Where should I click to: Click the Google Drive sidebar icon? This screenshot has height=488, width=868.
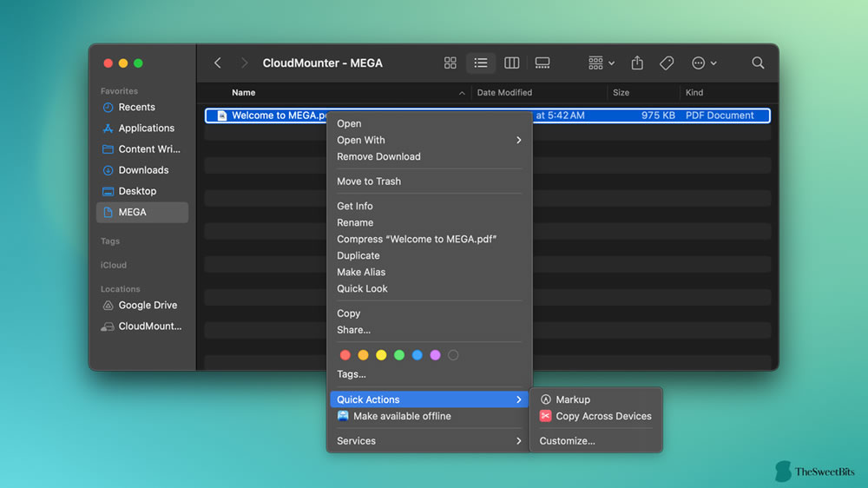pyautogui.click(x=108, y=305)
